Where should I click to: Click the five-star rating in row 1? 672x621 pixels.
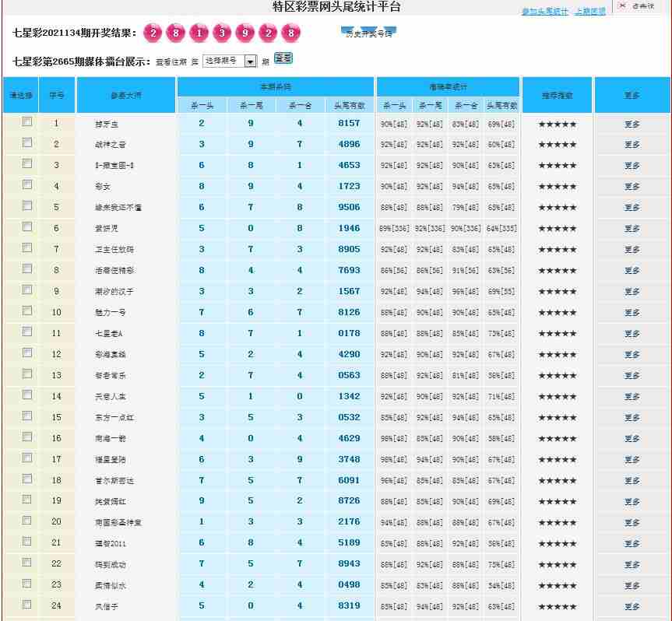coord(558,124)
